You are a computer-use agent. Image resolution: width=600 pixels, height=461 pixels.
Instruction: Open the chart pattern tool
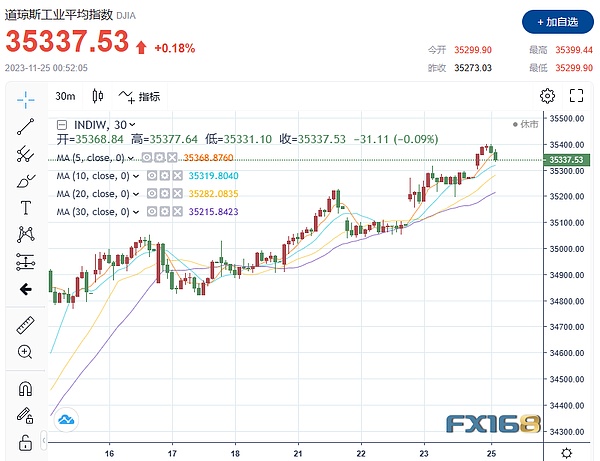(x=26, y=235)
